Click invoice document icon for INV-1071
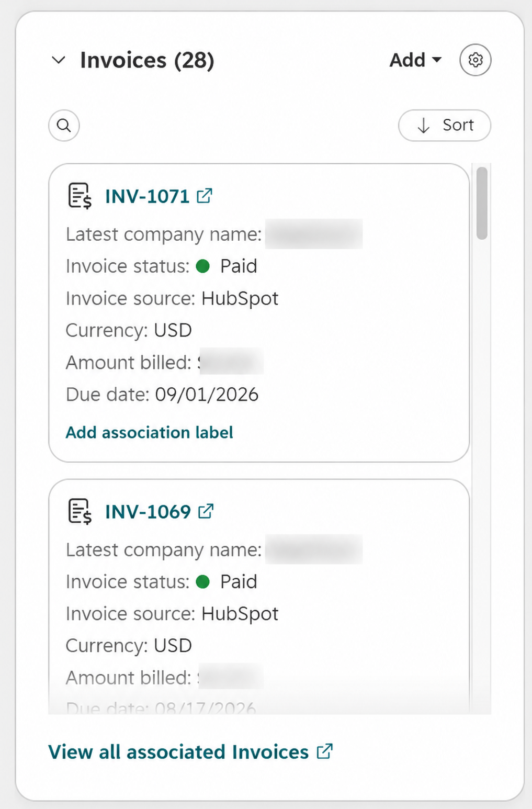The width and height of the screenshot is (532, 809). point(80,196)
